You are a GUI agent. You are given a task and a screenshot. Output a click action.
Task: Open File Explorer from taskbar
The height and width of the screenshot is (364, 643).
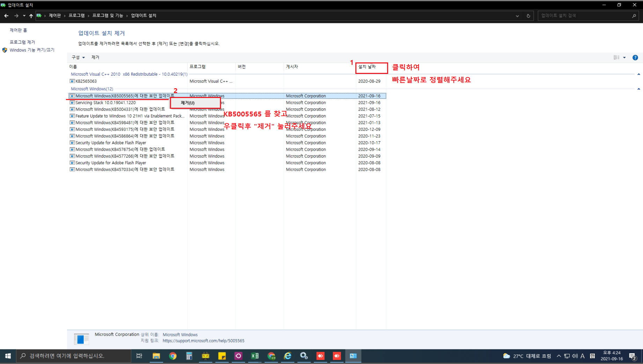pyautogui.click(x=156, y=356)
